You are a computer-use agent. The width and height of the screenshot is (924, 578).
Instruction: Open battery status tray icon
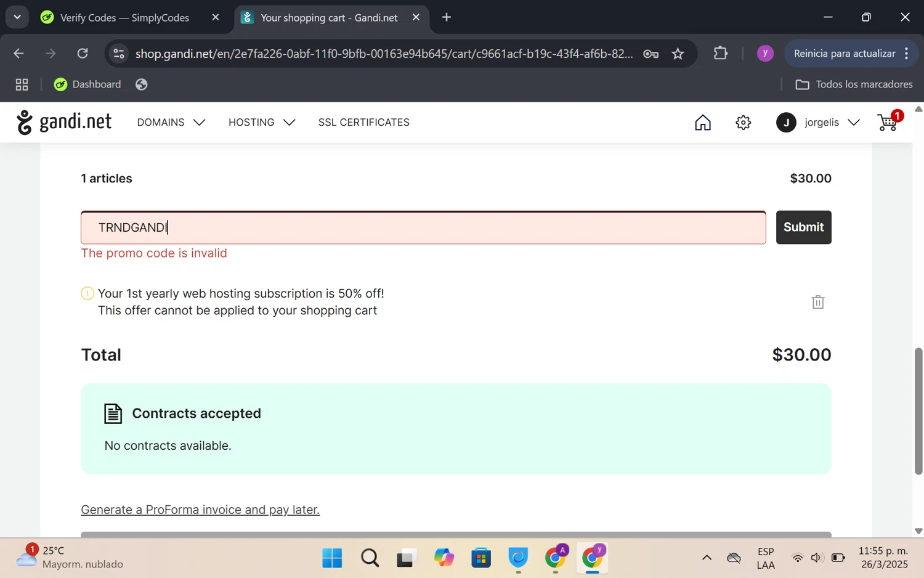pos(838,558)
